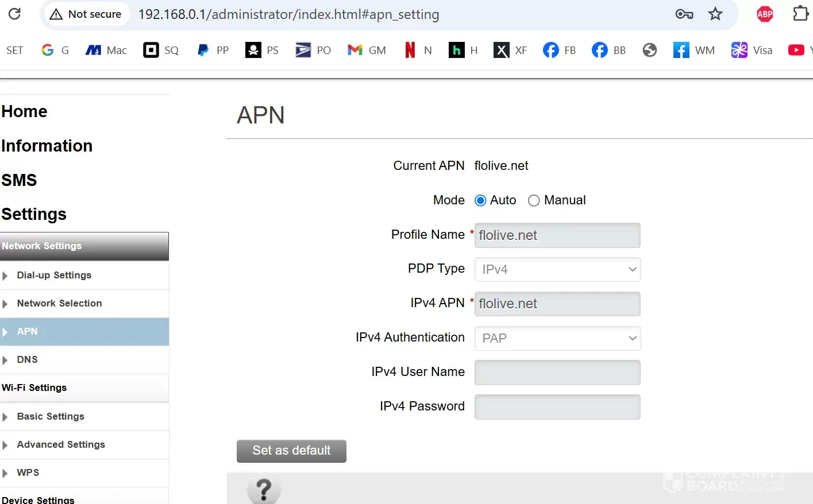Viewport: 813px width, 504px height.
Task: Click the password key icon in address bar
Action: pyautogui.click(x=684, y=14)
